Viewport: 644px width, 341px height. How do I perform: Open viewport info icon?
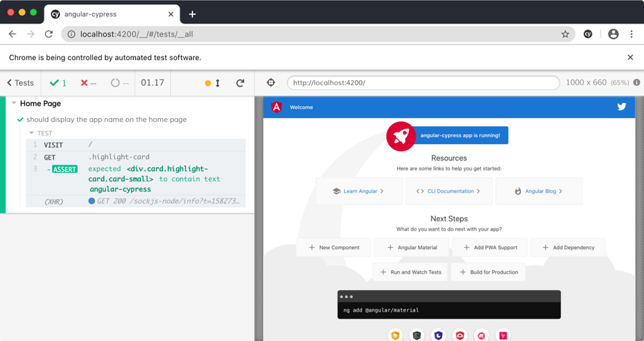click(x=637, y=82)
